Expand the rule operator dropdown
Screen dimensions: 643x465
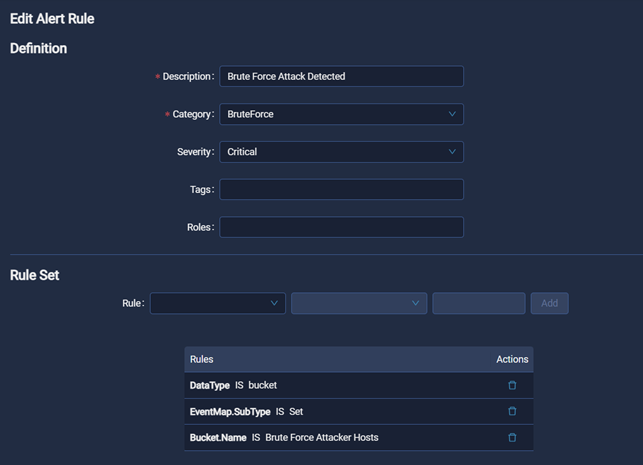(x=358, y=303)
